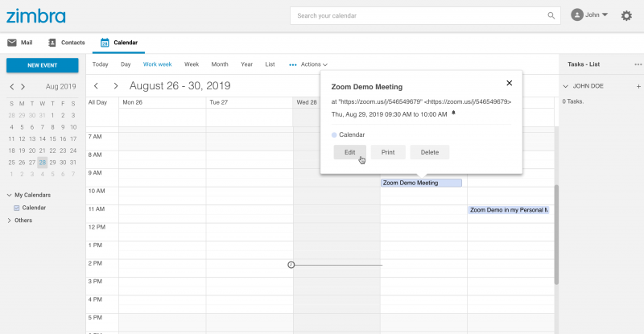Open Zoom Demo in my Personal event
The height and width of the screenshot is (334, 644).
click(x=509, y=210)
